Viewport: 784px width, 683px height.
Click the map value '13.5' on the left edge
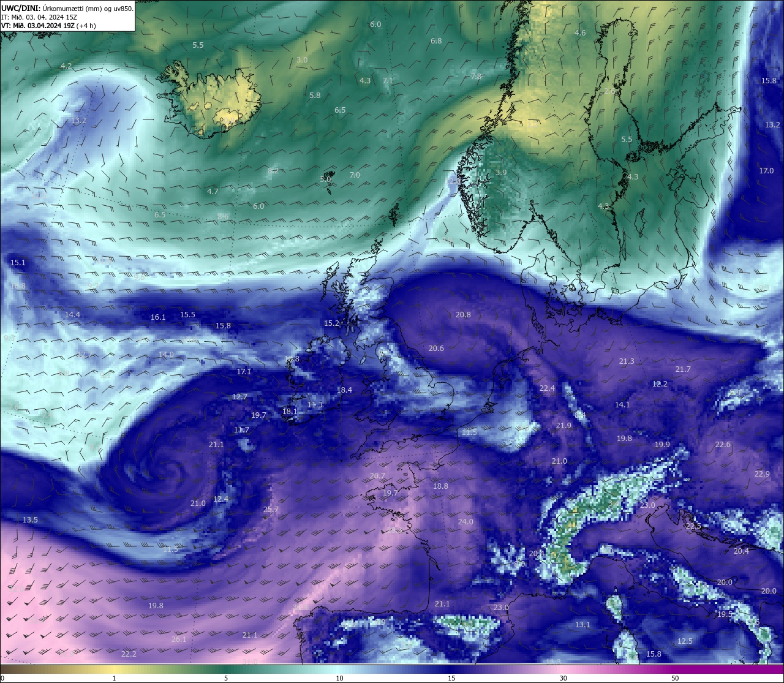(30, 520)
